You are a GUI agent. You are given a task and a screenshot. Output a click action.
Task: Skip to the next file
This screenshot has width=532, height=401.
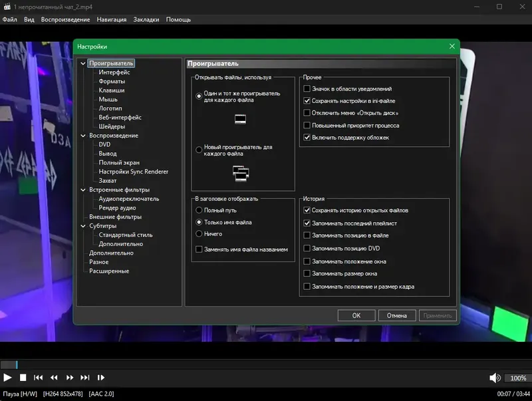[x=85, y=378]
